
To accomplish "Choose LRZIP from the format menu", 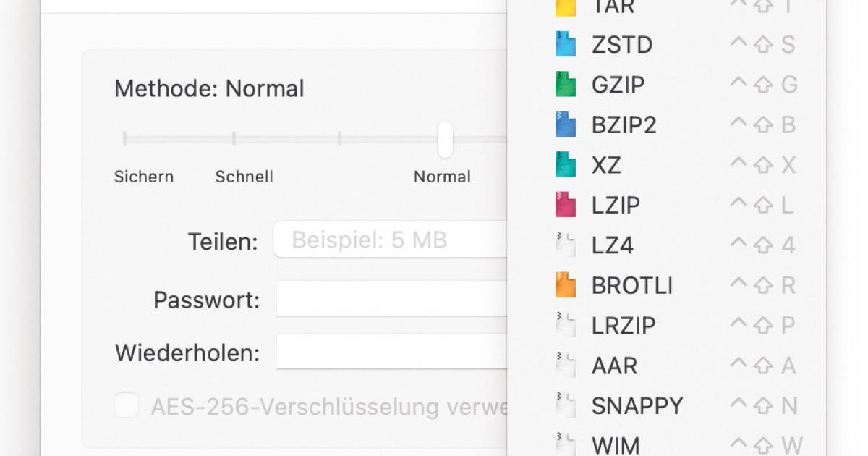I will tap(624, 326).
